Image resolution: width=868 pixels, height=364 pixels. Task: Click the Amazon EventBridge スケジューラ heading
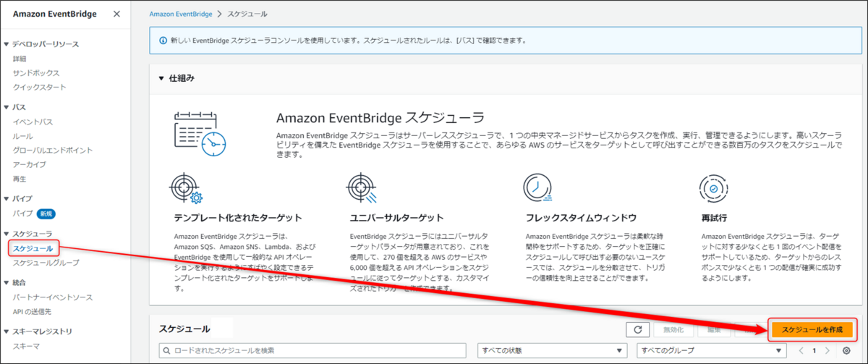click(x=380, y=117)
